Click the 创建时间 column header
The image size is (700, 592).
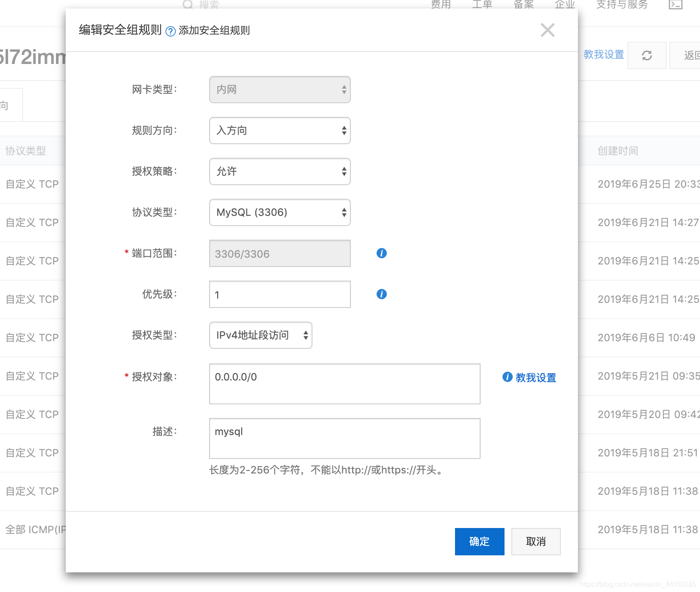point(618,151)
